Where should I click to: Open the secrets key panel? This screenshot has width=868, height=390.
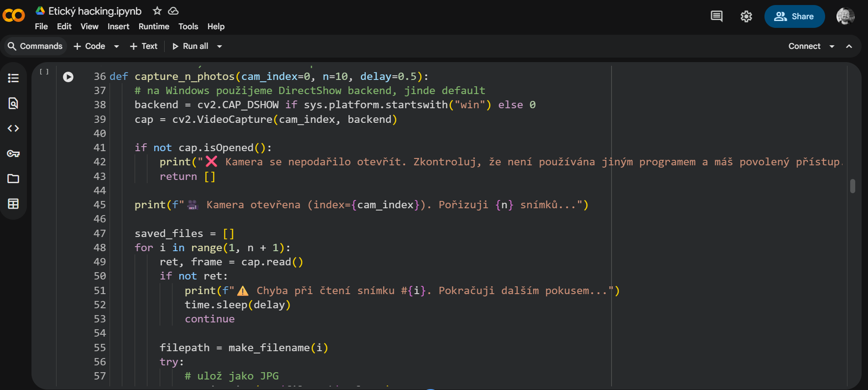click(13, 153)
